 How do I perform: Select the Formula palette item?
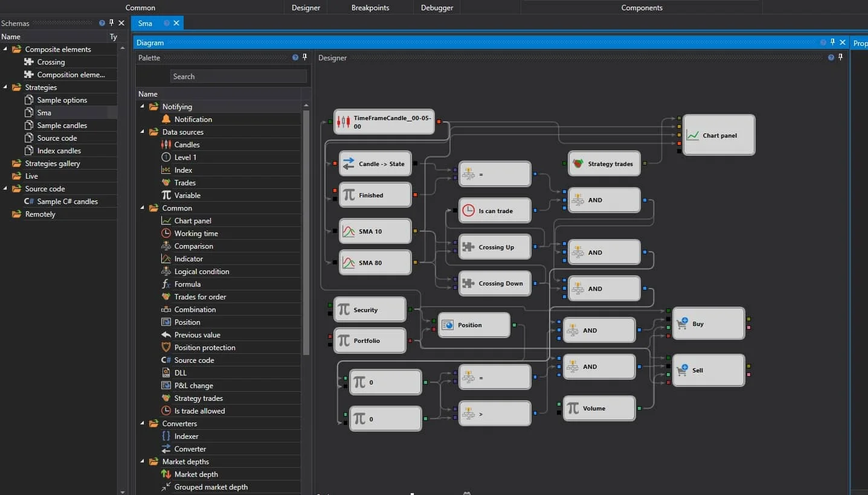pos(187,284)
